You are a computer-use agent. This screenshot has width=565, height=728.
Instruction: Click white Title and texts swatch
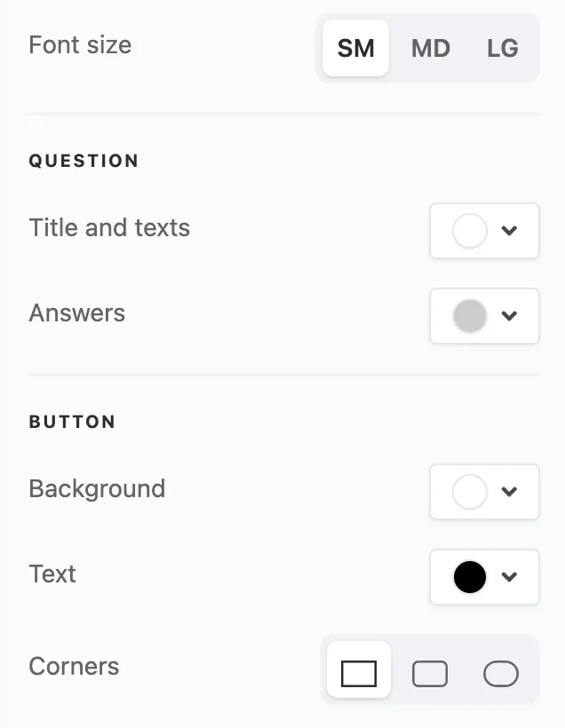coord(470,231)
